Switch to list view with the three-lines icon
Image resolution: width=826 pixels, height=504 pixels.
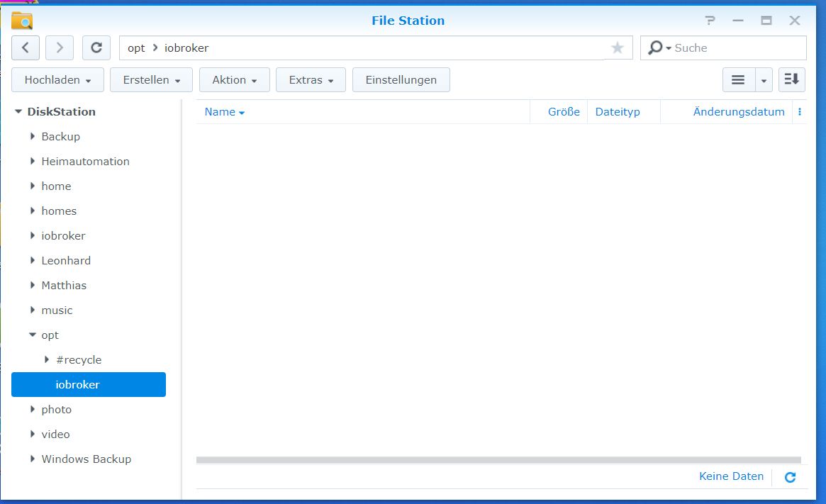pos(739,80)
